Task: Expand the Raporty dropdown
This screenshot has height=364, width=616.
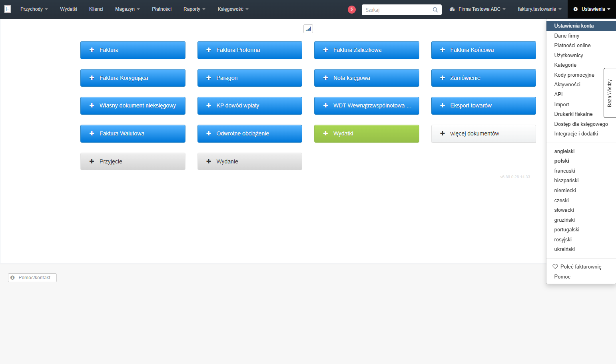Action: coord(194,9)
